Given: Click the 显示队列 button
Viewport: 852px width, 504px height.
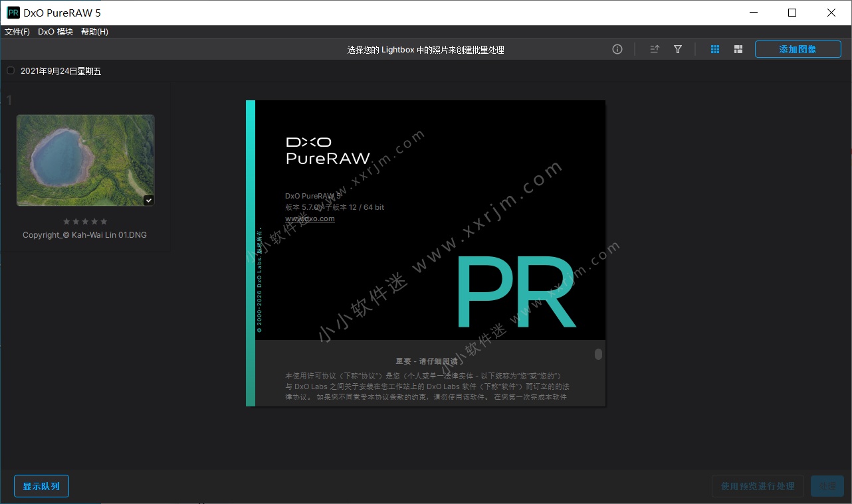Looking at the screenshot, I should (x=41, y=485).
